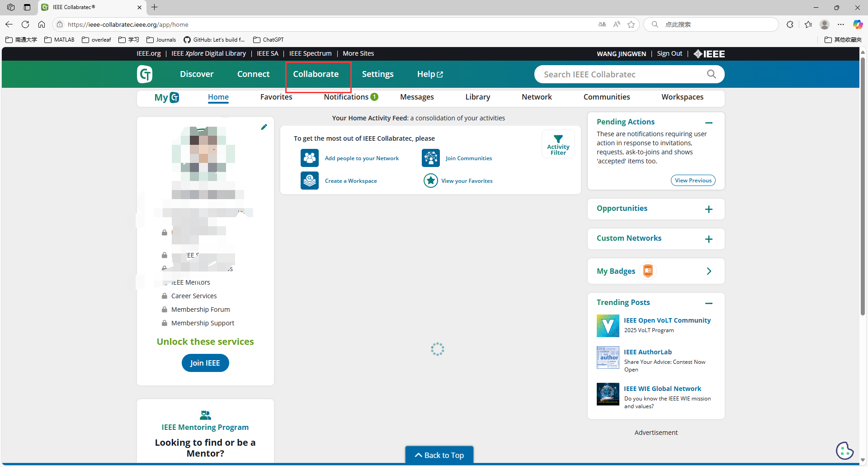Open the Copilot icon in browser toolbar
Screen dimensions: 868x467
858,24
